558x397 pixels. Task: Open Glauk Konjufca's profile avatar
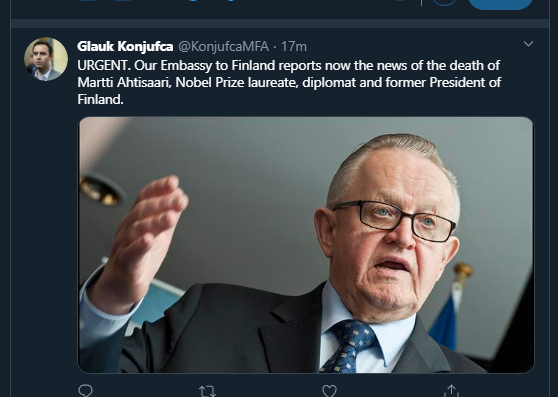(46, 59)
